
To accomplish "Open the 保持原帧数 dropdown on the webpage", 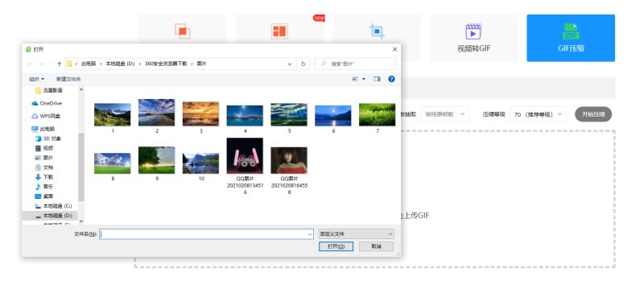I will tap(445, 114).
